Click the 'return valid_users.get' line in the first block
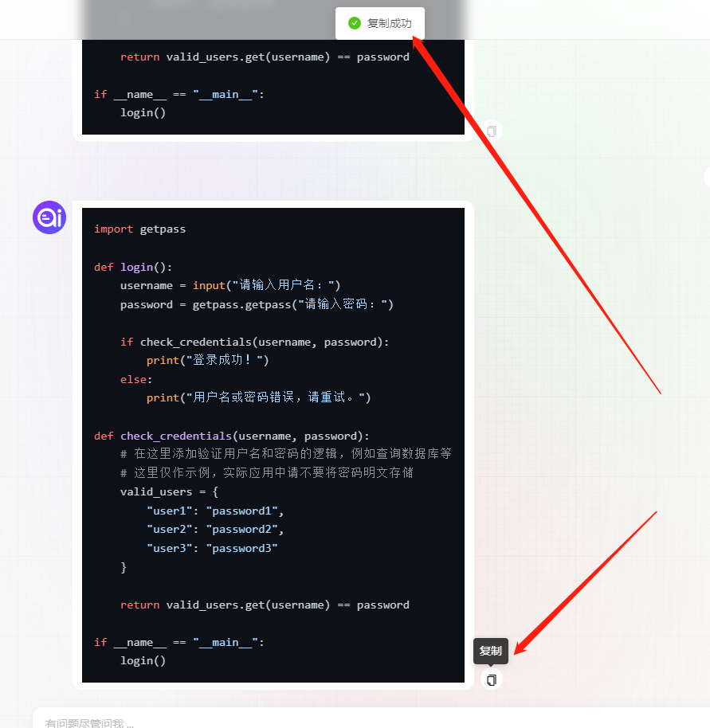Screen dimensions: 710x728 coord(265,57)
